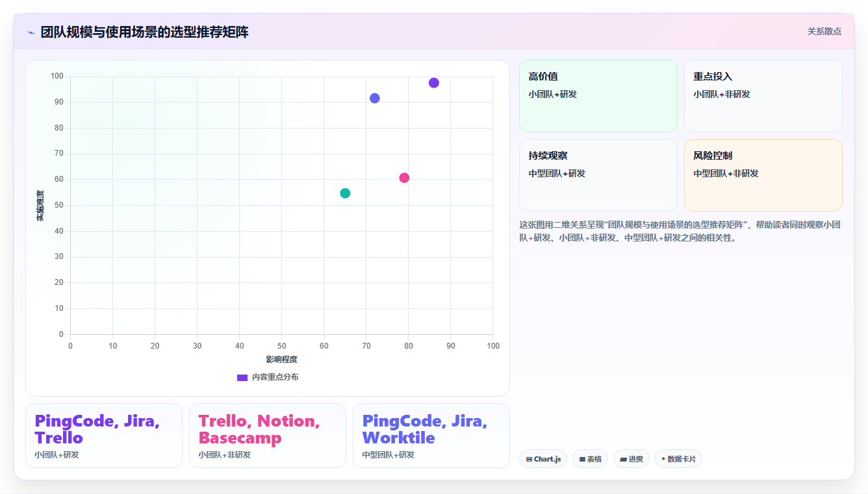Click the description paragraph starting 这张图用二维关系
The width and height of the screenshot is (868, 494).
[680, 231]
